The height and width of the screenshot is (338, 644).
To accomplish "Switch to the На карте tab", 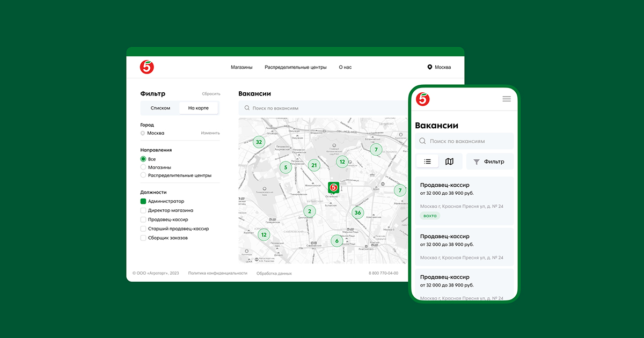I will pyautogui.click(x=199, y=108).
